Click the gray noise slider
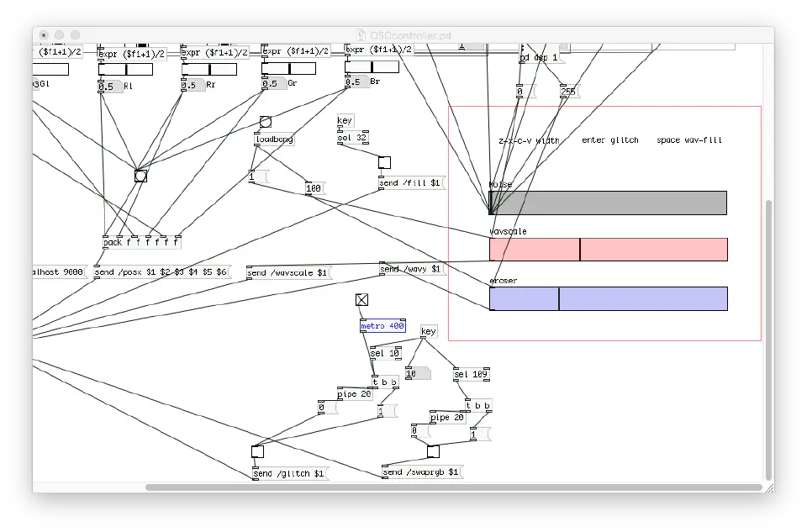Viewport: 807px width, 532px height. pyautogui.click(x=608, y=203)
